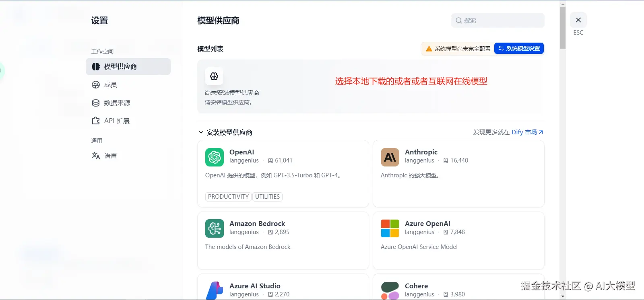Open the Anthropic provider card title
Image resolution: width=644 pixels, height=300 pixels.
421,152
